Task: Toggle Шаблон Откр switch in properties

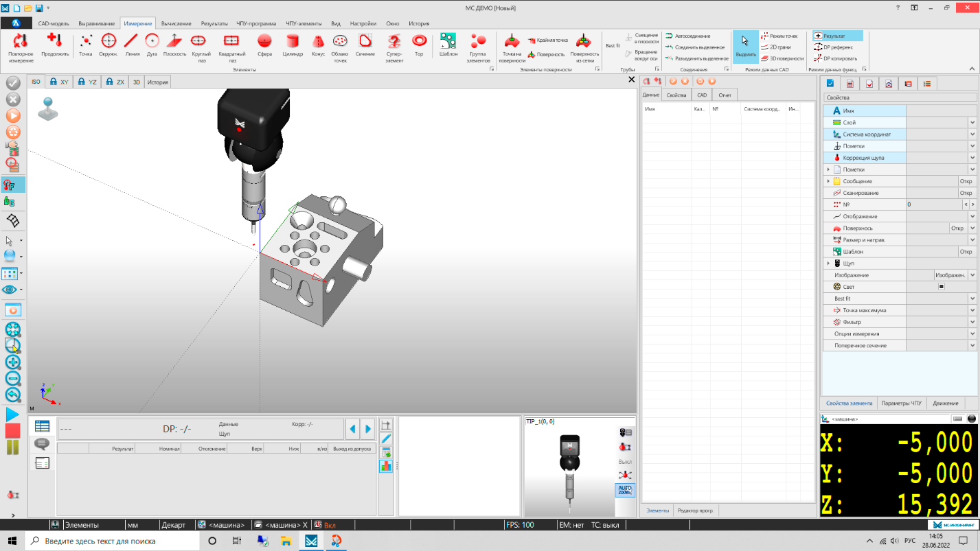Action: point(966,252)
